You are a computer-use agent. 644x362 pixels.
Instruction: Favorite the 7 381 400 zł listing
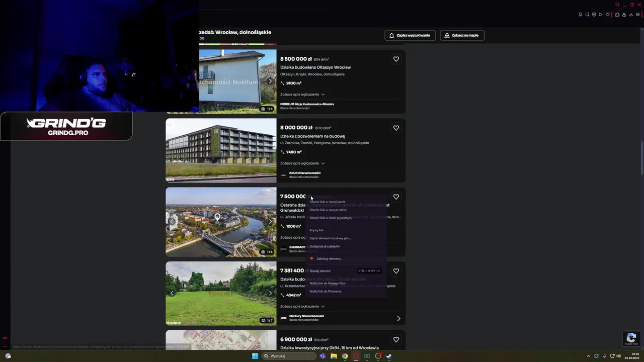tap(396, 270)
